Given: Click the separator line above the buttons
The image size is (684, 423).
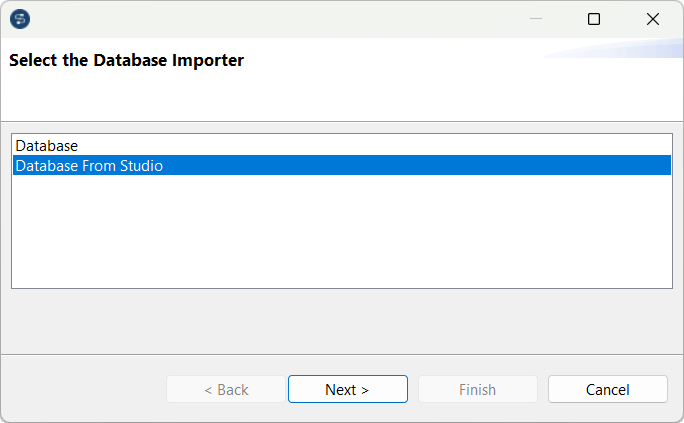Looking at the screenshot, I should coord(341,354).
